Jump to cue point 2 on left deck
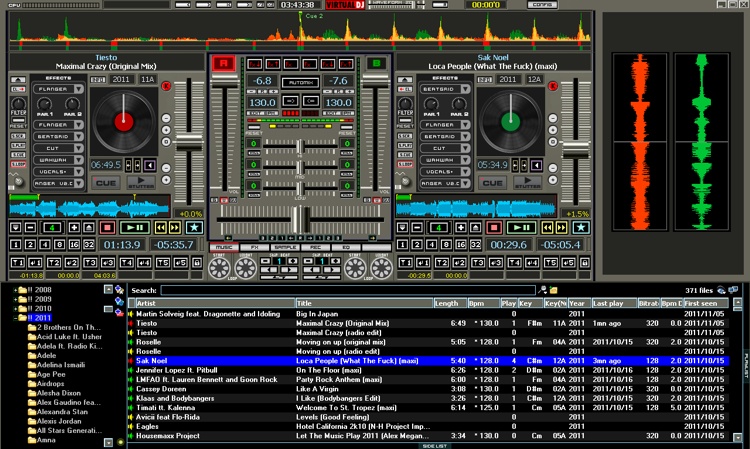The width and height of the screenshot is (750, 449). pos(71,263)
